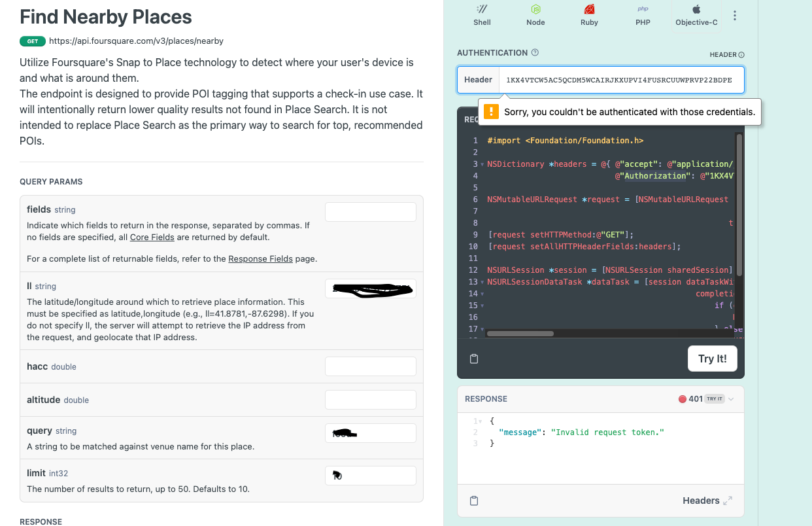Open the more languages three-dot menu

tap(735, 16)
